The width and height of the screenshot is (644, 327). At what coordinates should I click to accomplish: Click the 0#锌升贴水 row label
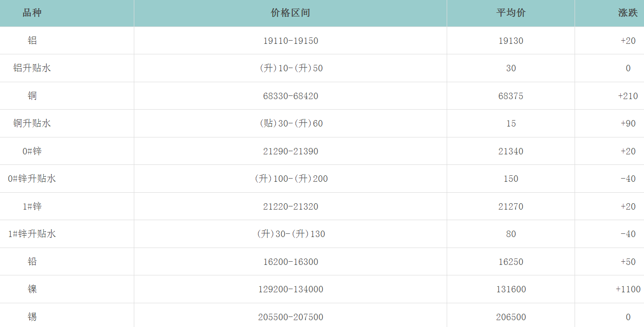[x=32, y=179]
